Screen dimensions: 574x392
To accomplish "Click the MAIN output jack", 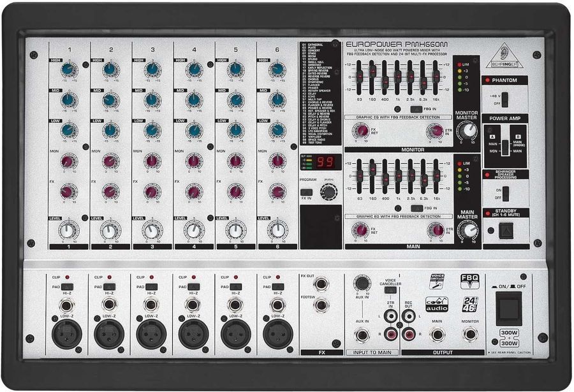I will point(437,335).
